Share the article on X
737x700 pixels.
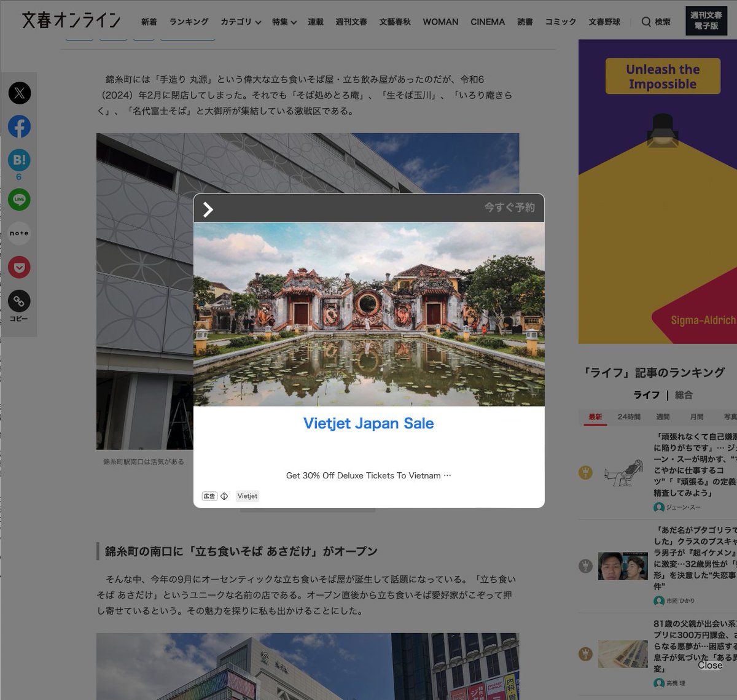[x=19, y=93]
